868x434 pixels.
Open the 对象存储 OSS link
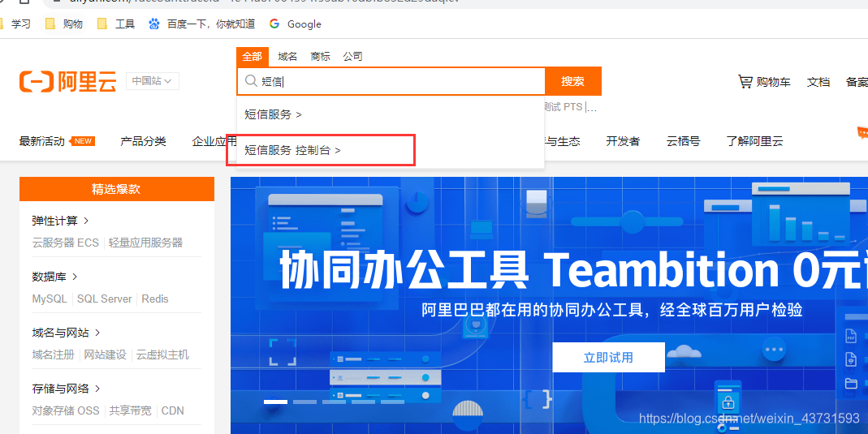pos(66,410)
